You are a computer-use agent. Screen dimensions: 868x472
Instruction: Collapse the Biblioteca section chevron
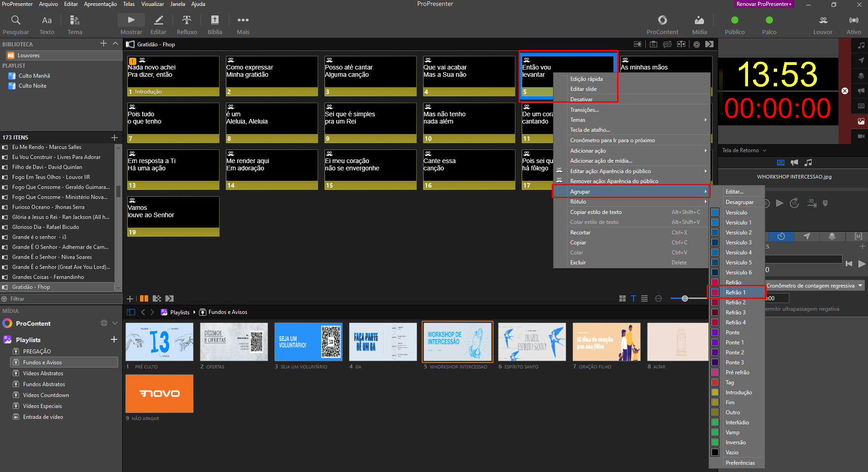pos(115,44)
